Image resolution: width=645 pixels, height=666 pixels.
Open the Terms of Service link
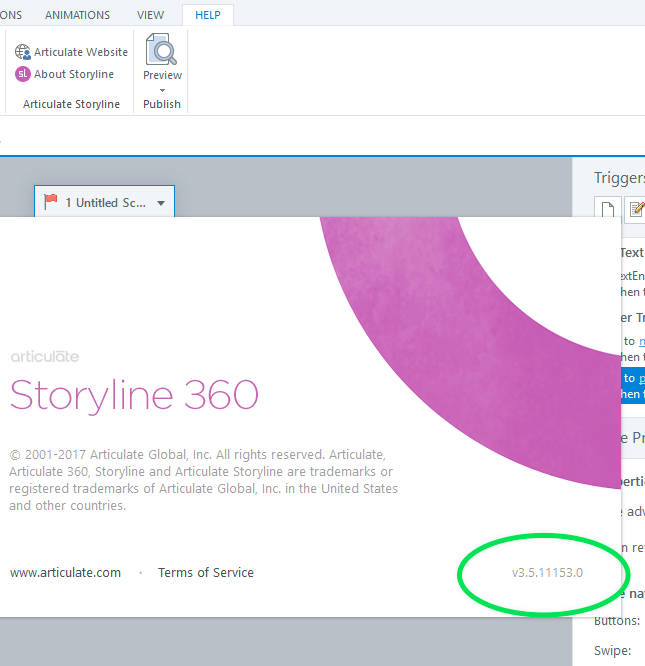pyautogui.click(x=206, y=573)
